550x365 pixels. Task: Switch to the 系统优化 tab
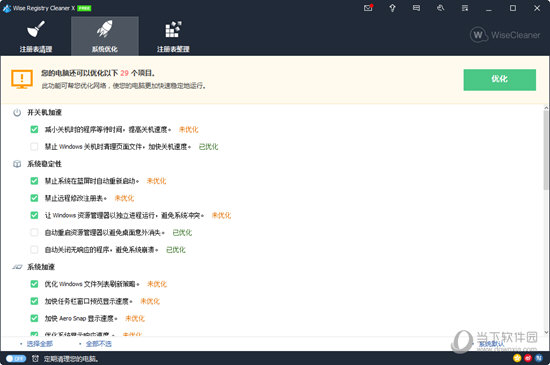tap(105, 36)
